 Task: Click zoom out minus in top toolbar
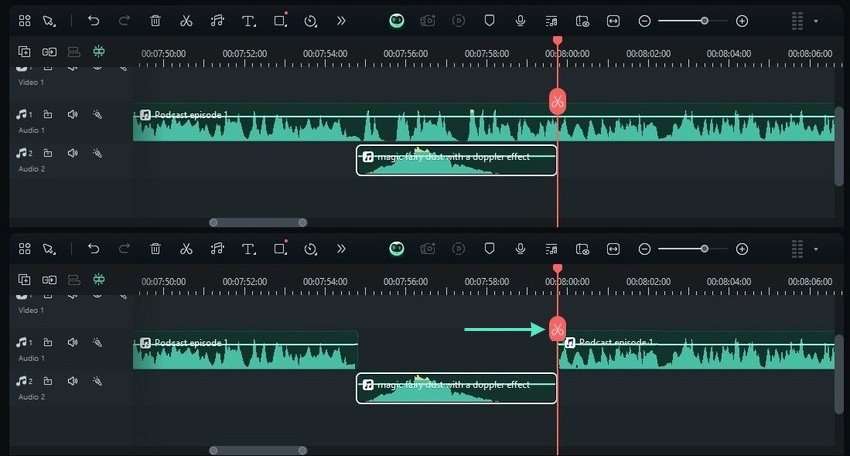644,21
